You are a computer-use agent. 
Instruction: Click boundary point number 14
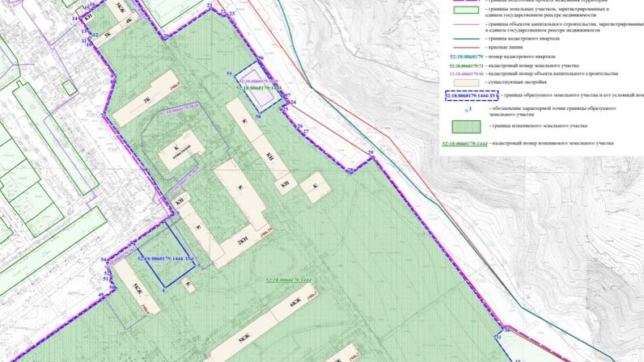(74, 19)
